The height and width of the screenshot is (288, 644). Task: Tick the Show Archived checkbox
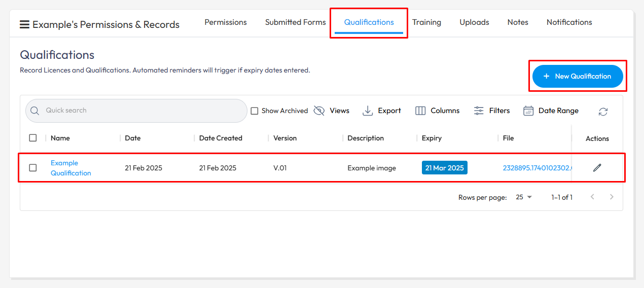click(255, 111)
